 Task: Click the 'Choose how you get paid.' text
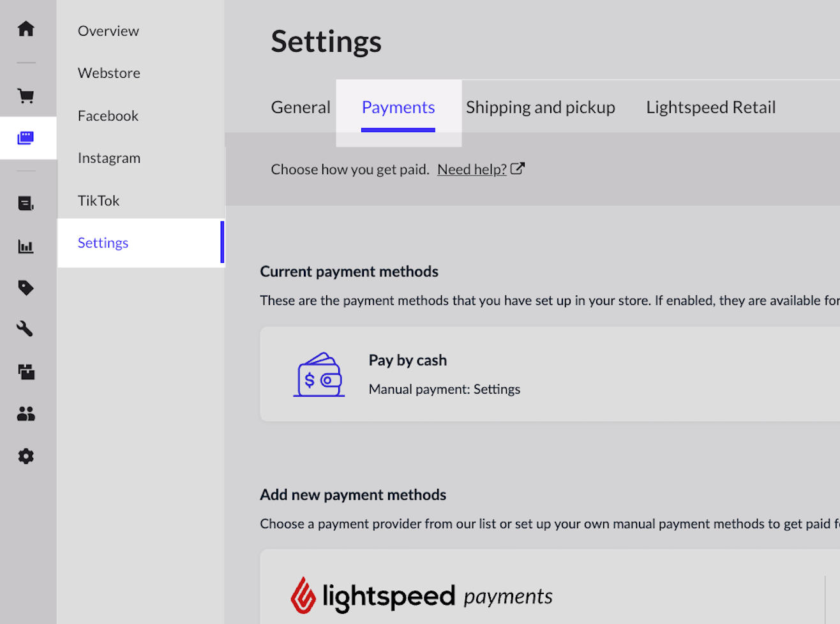click(x=350, y=169)
